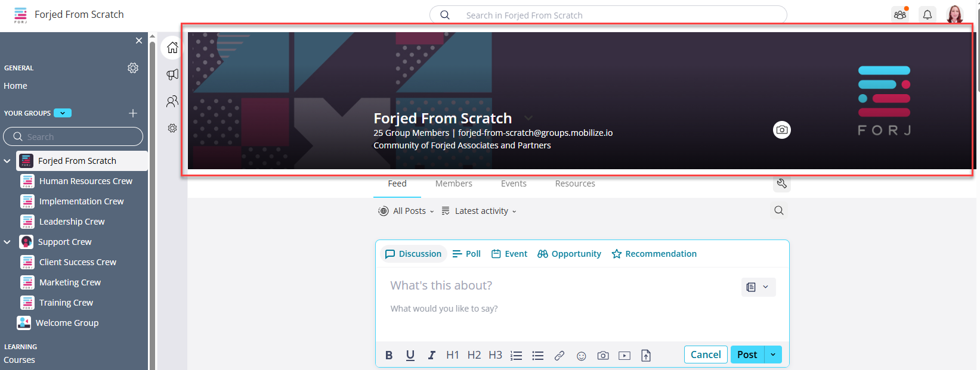Open the All Posts filter dropdown
980x370 pixels.
coord(406,211)
